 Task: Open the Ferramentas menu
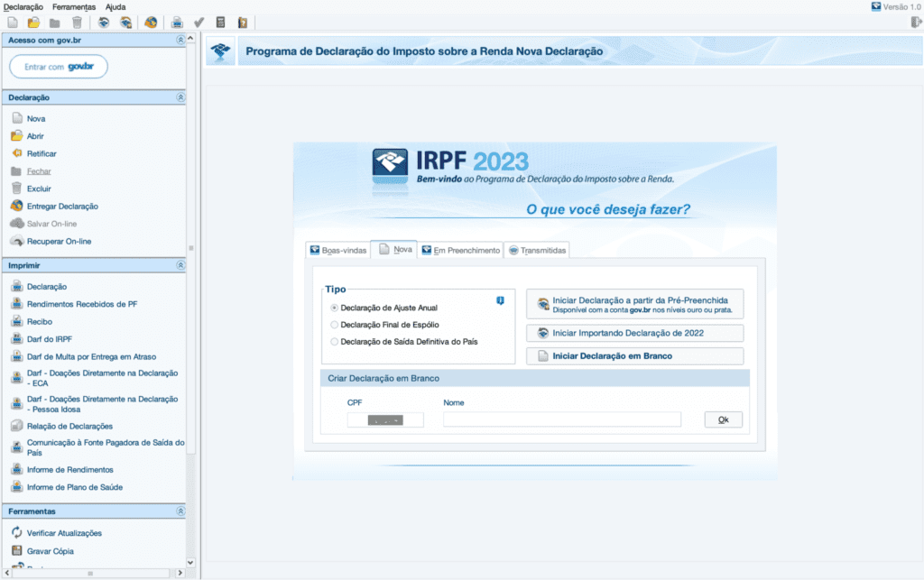tap(74, 7)
